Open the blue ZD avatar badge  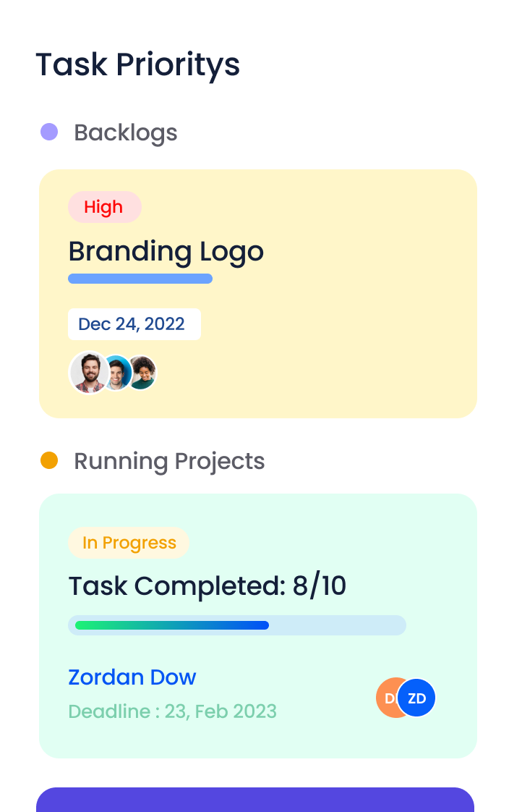(x=416, y=698)
